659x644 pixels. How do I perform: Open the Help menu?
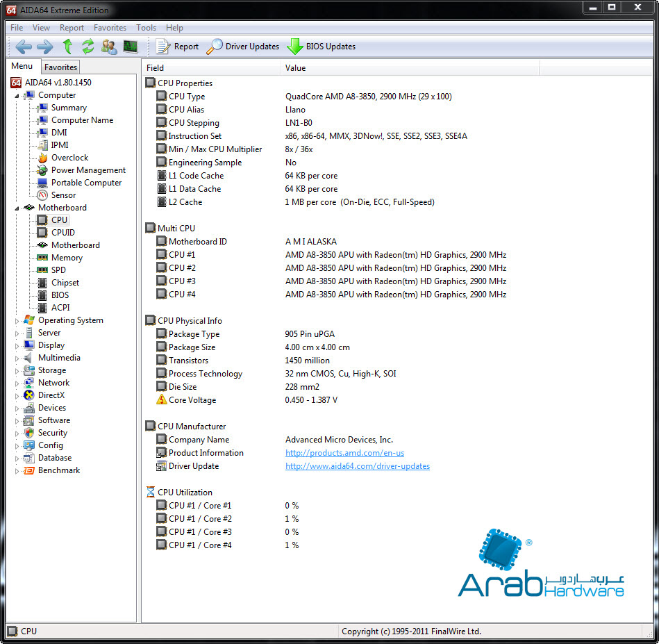coord(174,28)
